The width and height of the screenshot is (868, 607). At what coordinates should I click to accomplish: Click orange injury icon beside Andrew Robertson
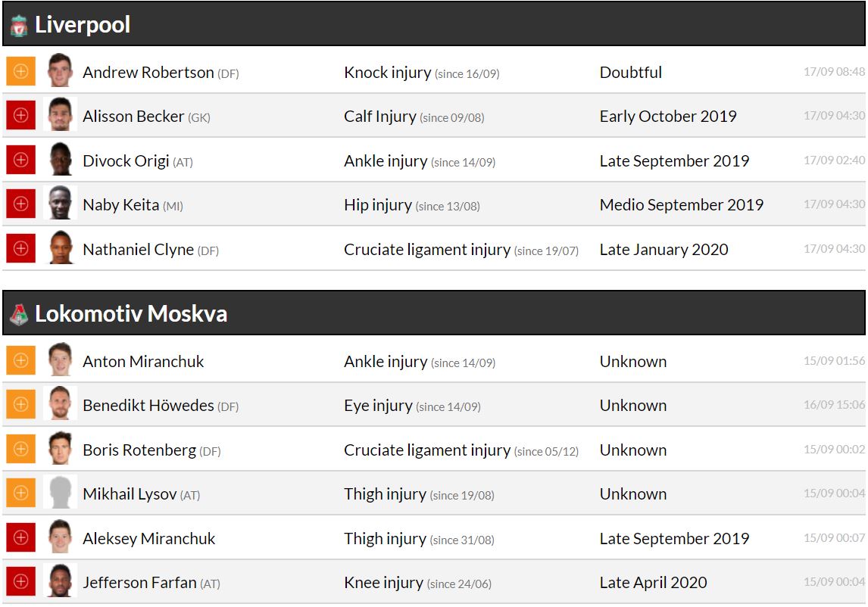[x=20, y=72]
